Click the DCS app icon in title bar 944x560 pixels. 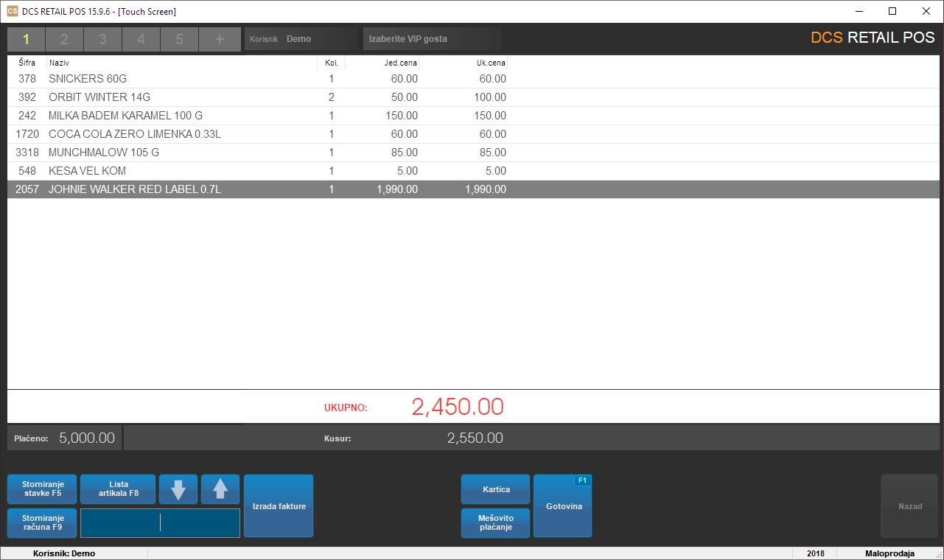12,11
